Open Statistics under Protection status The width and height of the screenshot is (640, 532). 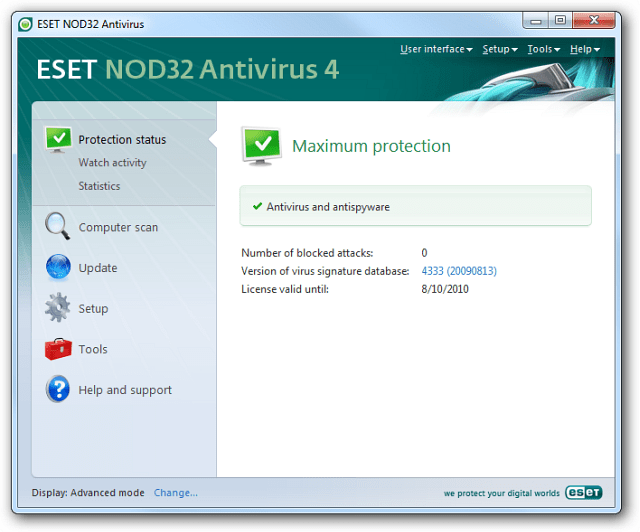click(x=99, y=186)
